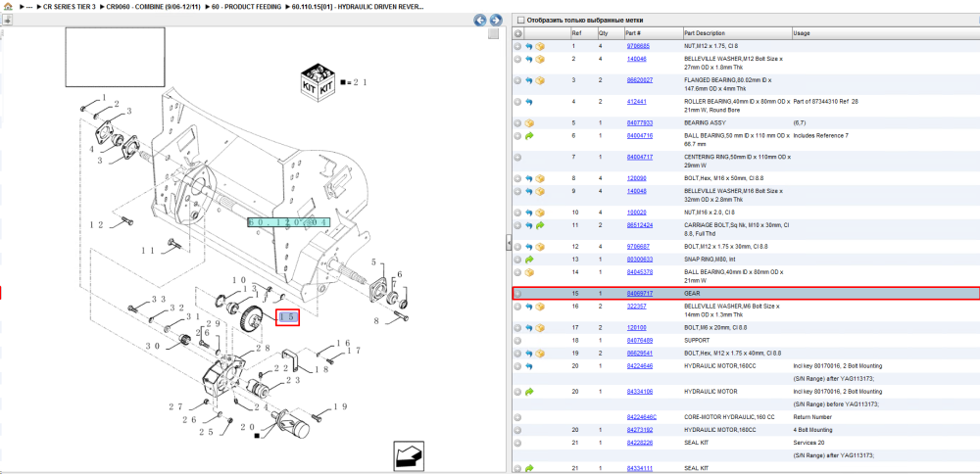This screenshot has height=474, width=980.
Task: Navigate to next illustration with right arrow
Action: (496, 20)
